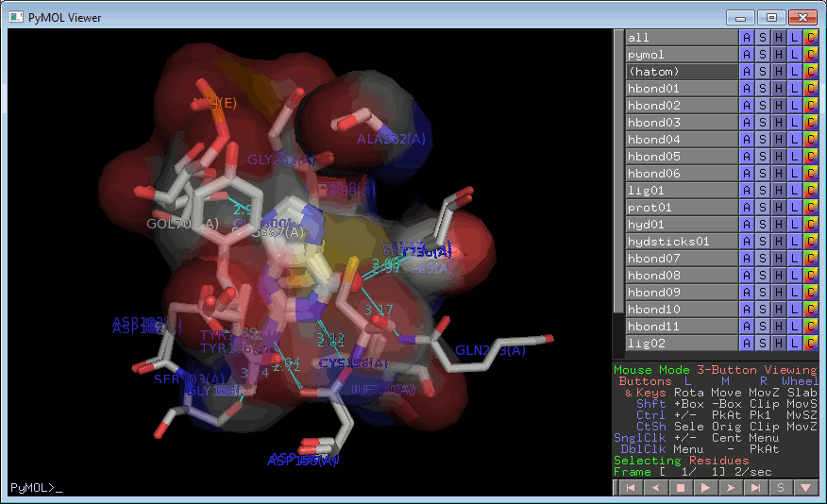Open the Label menu for lig02
827x504 pixels.
(x=794, y=344)
